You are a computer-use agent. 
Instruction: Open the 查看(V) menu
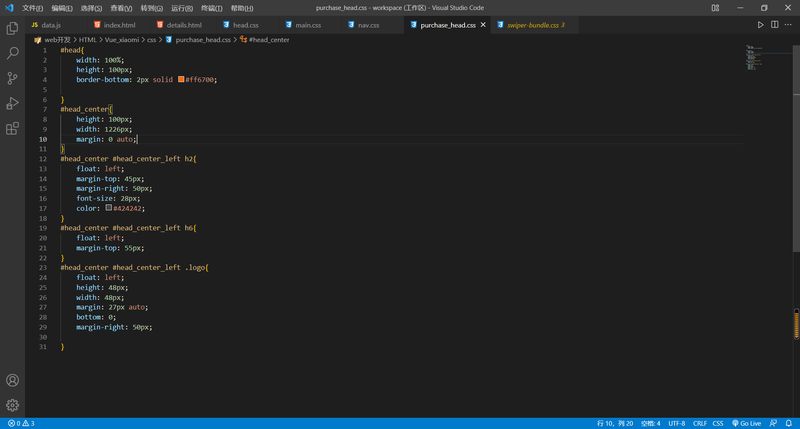point(121,8)
